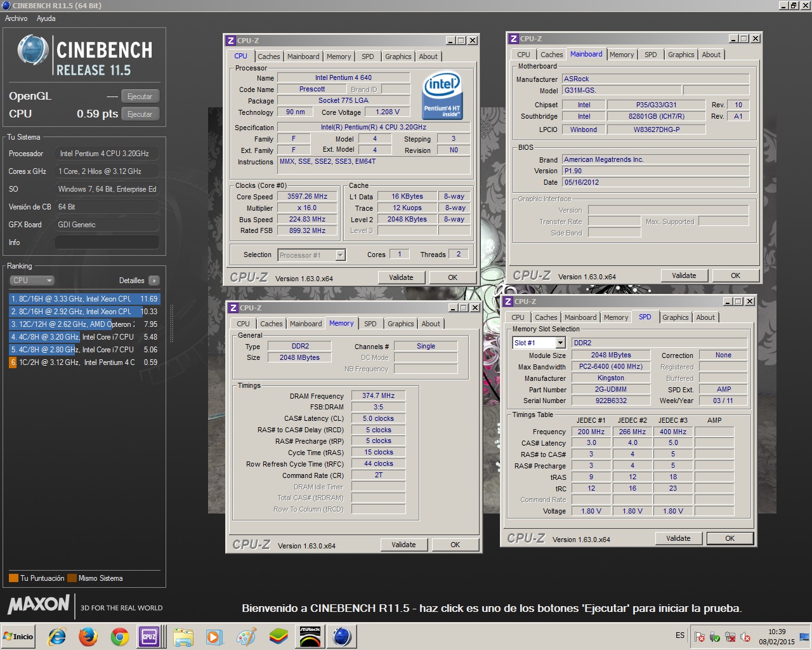The width and height of the screenshot is (812, 650).
Task: Open BlueStacks from the taskbar
Action: coord(278,636)
